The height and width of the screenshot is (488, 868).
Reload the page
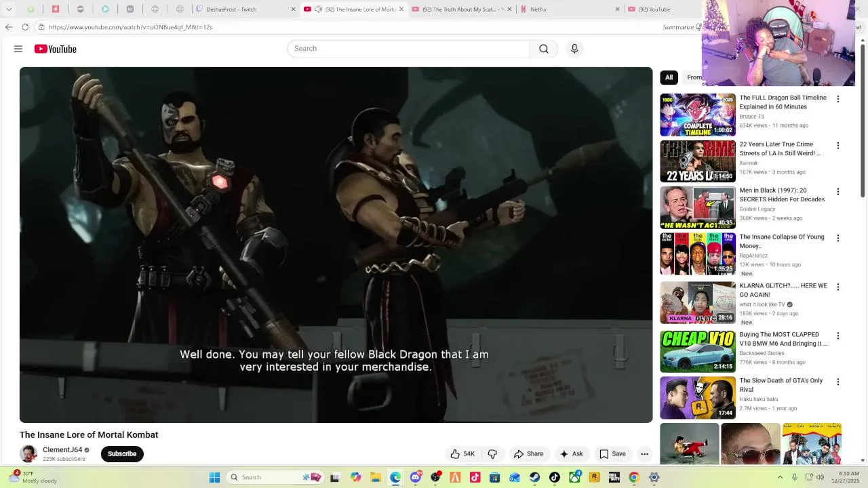click(x=25, y=27)
